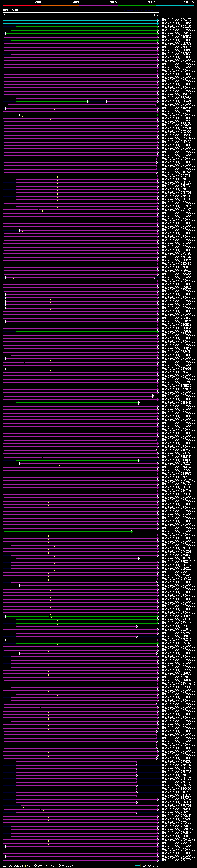Image resolution: width=197 pixels, height=868 pixels.
Task: Open the UniRef100_A7SD35 hit
Action: tap(177, 54)
